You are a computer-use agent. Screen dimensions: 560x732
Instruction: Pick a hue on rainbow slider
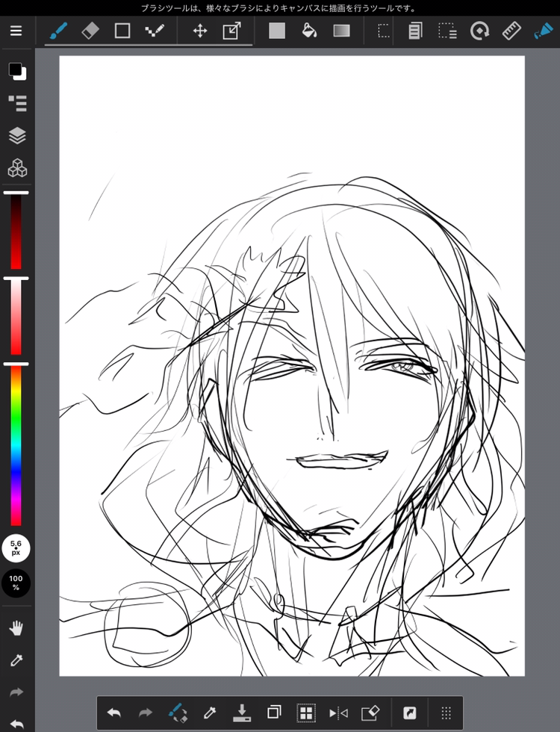click(16, 445)
